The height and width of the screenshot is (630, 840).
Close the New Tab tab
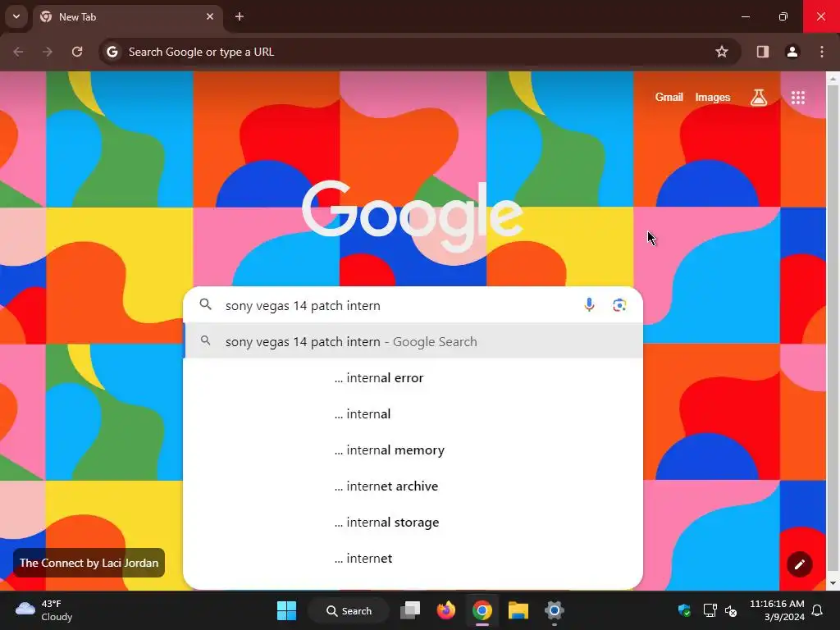point(210,16)
